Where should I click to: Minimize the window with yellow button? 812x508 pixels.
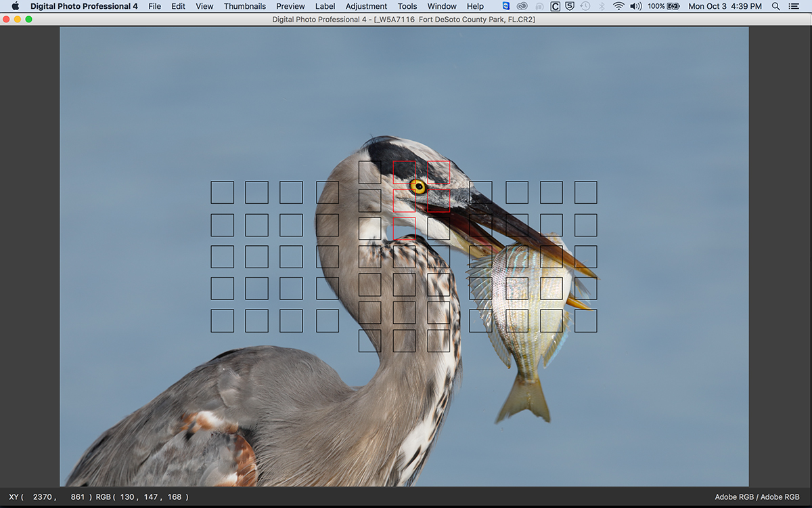point(18,20)
